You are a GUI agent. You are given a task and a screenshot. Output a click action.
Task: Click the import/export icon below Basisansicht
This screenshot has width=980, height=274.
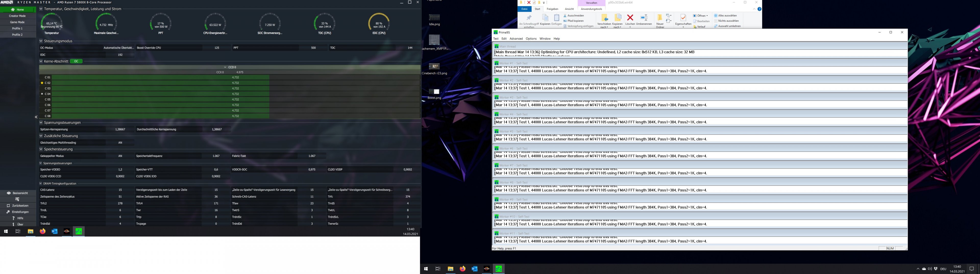tap(18, 199)
